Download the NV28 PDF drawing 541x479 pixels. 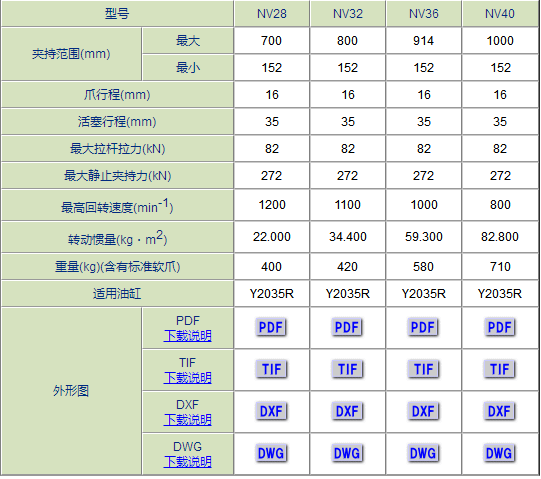pyautogui.click(x=271, y=327)
